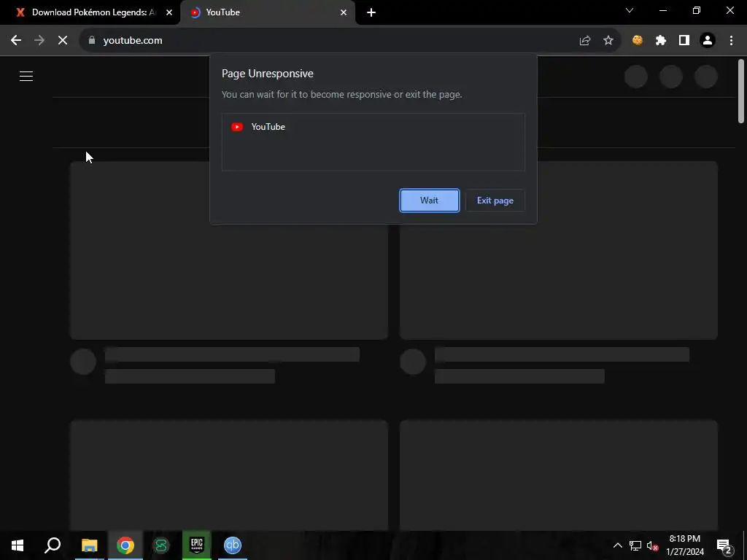Minimize the Chrome window

662,10
